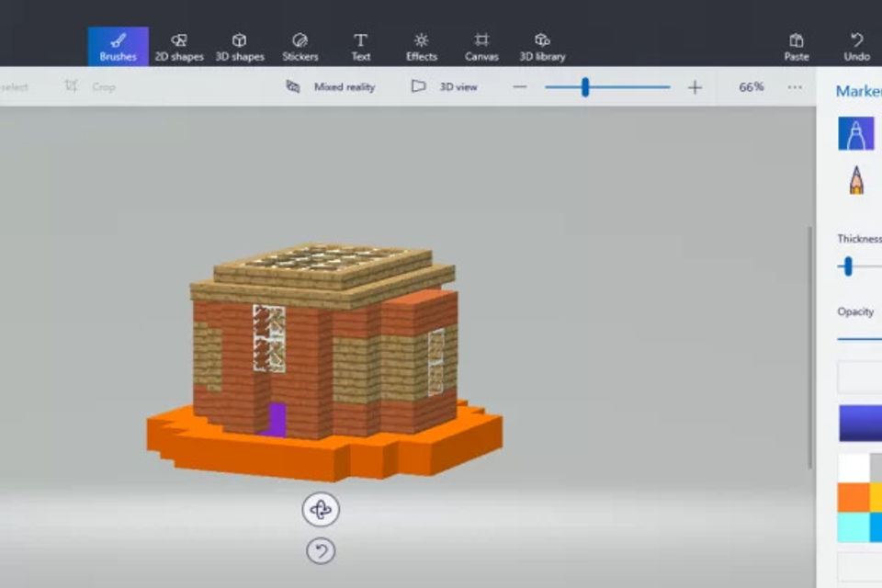Click the 3D rotate orbit control

coord(321,510)
